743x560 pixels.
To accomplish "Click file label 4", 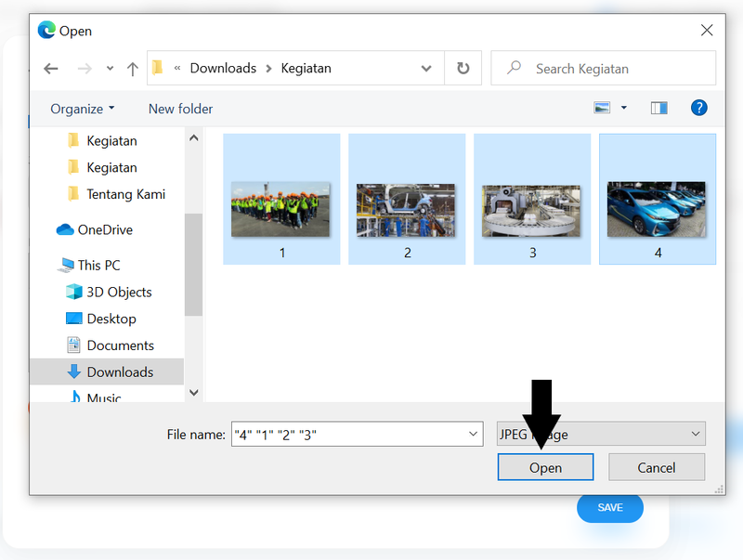I will (x=658, y=253).
